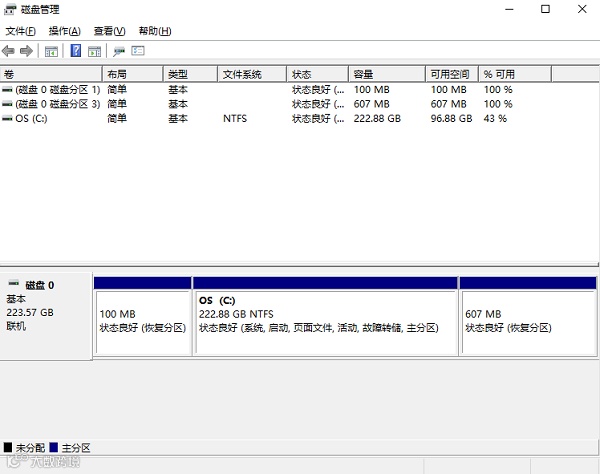Select drive icon beside OS (C:) row

click(x=7, y=118)
